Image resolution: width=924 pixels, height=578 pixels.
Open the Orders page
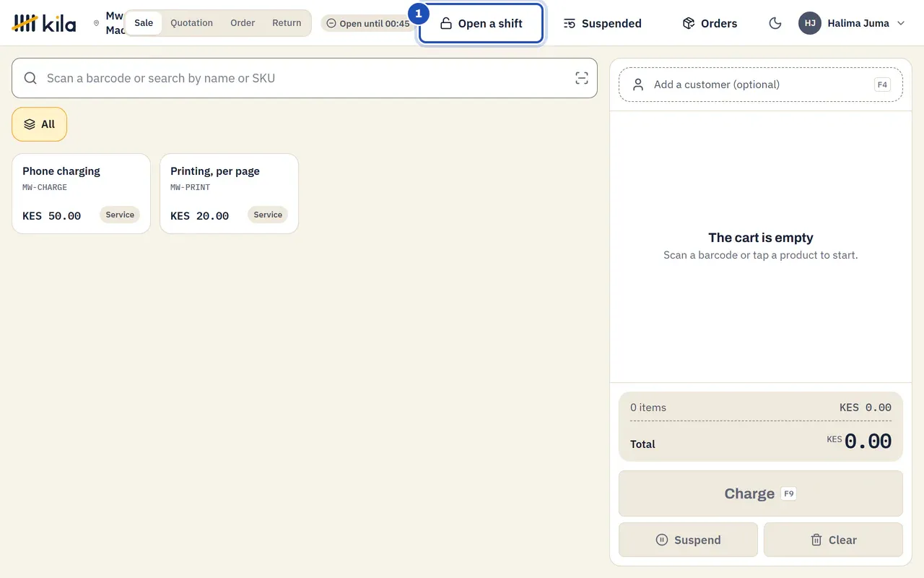tap(710, 23)
